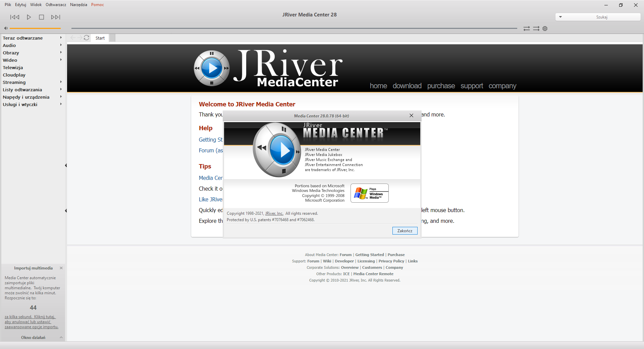This screenshot has width=644, height=349.
Task: Open the Narzędzia menu
Action: [x=78, y=5]
